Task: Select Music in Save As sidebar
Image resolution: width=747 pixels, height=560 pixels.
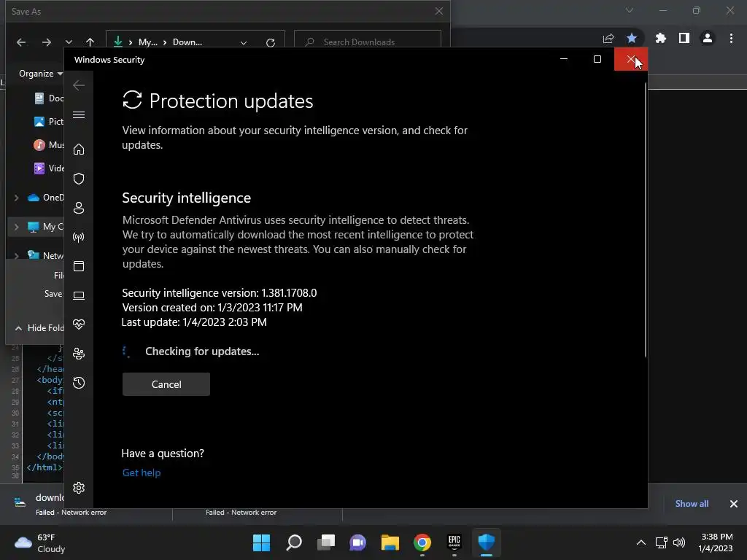Action: tap(49, 145)
